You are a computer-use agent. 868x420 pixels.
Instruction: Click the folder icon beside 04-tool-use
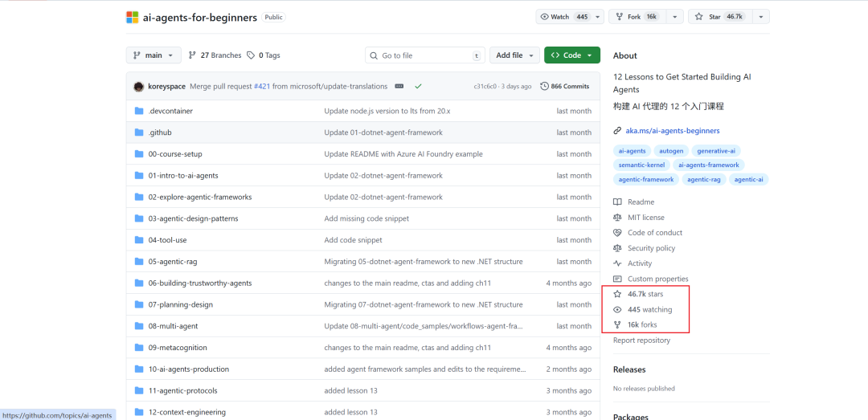[x=139, y=240]
